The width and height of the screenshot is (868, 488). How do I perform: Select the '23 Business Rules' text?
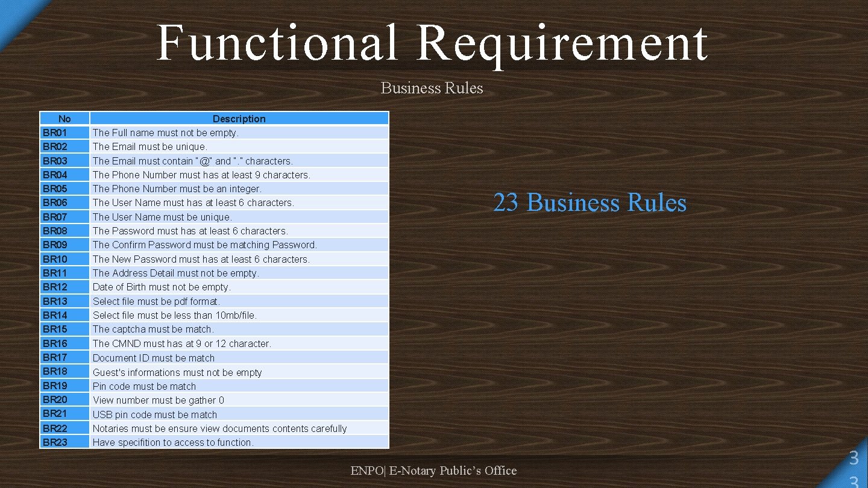pyautogui.click(x=590, y=202)
